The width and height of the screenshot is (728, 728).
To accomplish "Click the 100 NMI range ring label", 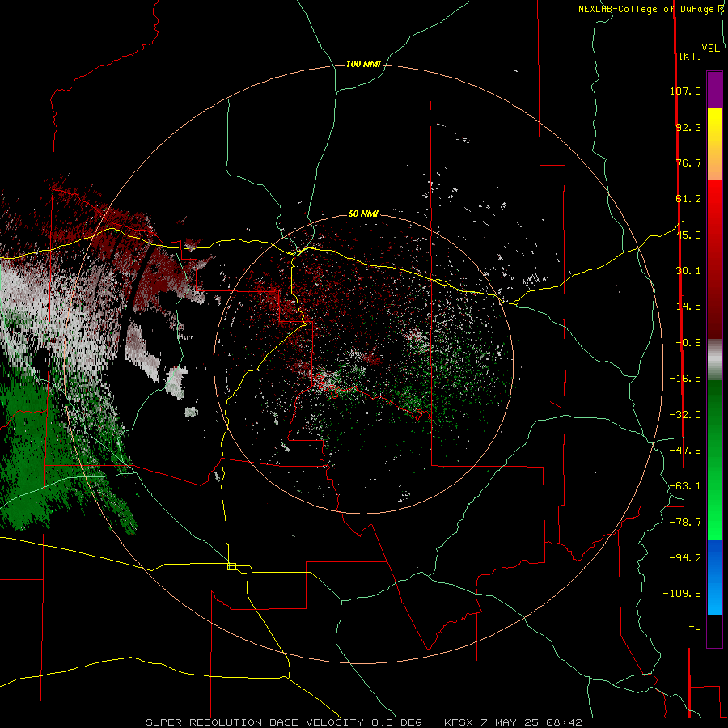I will point(363,64).
